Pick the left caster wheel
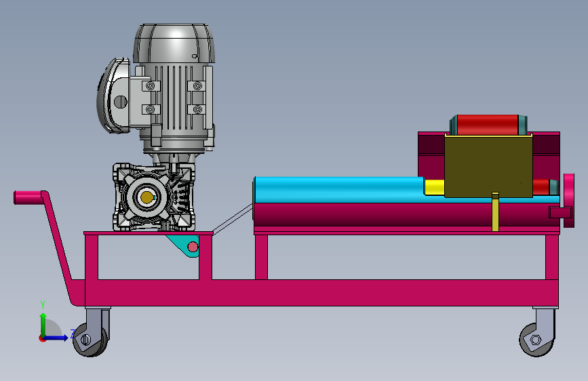Viewport: 588px width, 381px height. pyautogui.click(x=90, y=340)
